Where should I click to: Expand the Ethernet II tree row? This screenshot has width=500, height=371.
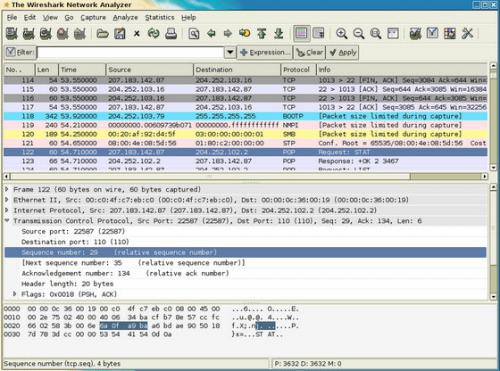7,200
